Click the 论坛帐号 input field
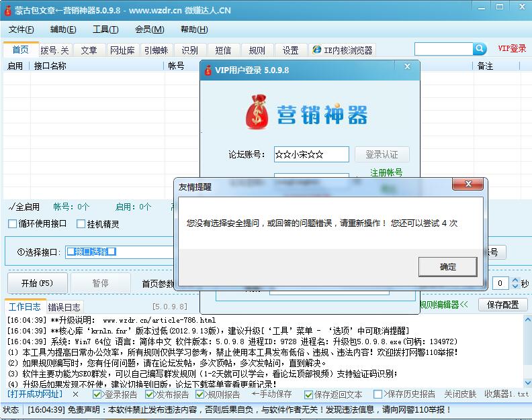 coord(312,154)
